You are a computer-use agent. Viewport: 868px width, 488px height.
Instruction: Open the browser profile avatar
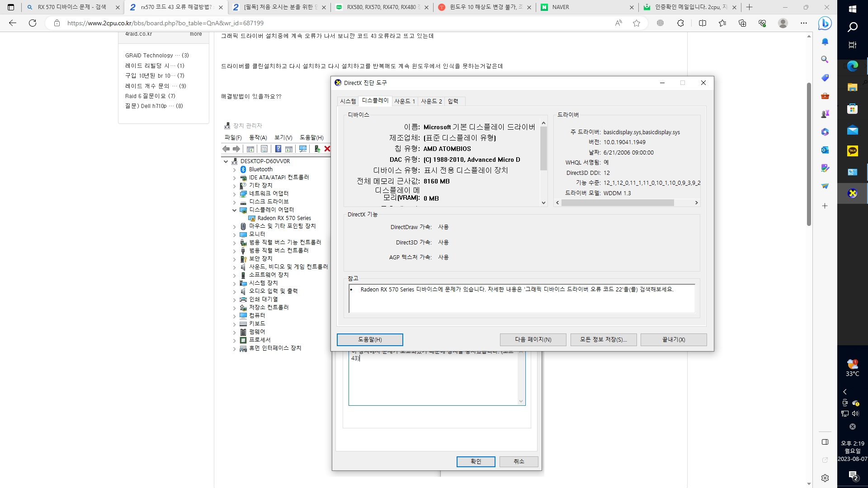tap(783, 23)
